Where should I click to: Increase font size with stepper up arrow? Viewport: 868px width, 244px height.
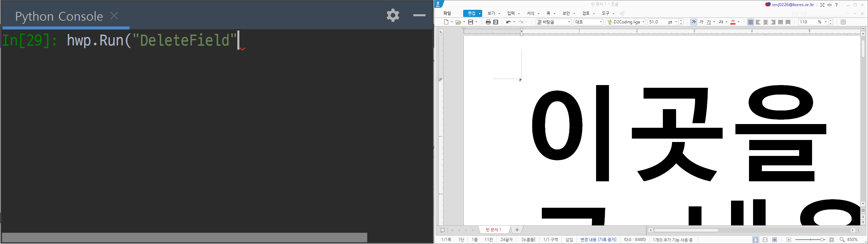click(681, 20)
